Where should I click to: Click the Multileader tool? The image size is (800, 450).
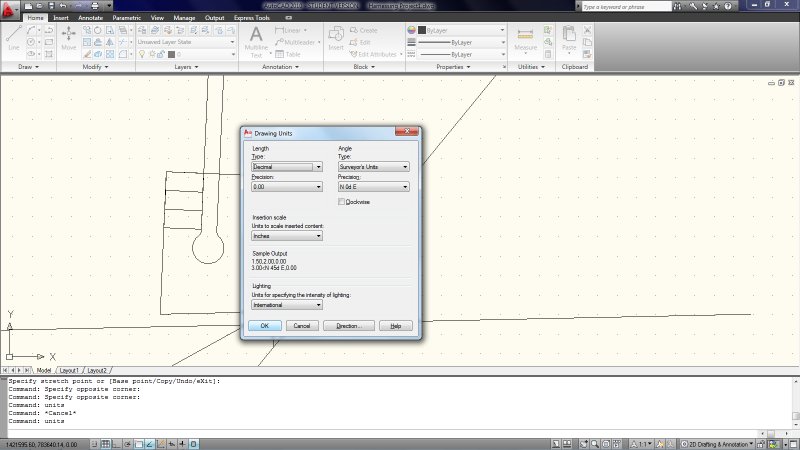pyautogui.click(x=297, y=42)
